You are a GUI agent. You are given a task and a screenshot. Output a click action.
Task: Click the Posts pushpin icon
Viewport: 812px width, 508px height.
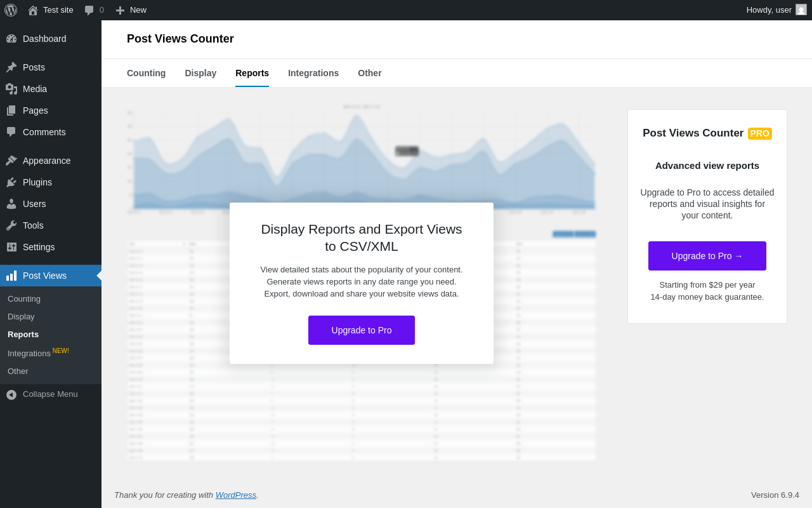pyautogui.click(x=11, y=67)
